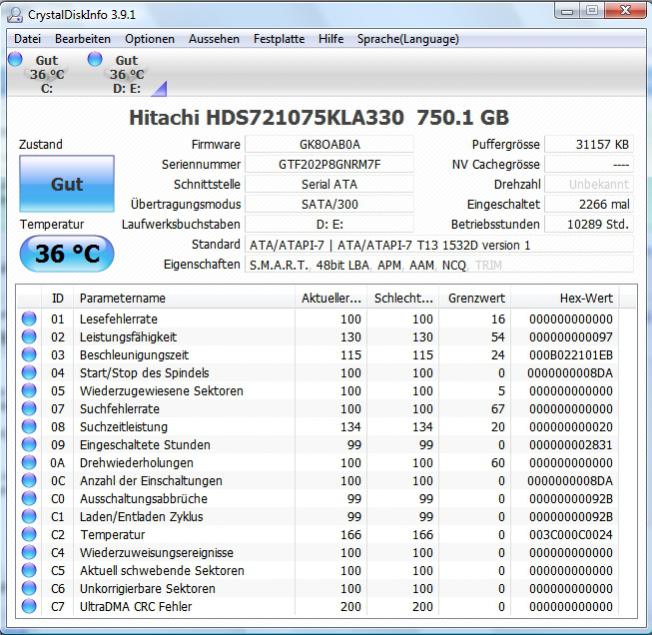Image resolution: width=652 pixels, height=635 pixels.
Task: Click the Grenzwert column header
Action: (475, 298)
